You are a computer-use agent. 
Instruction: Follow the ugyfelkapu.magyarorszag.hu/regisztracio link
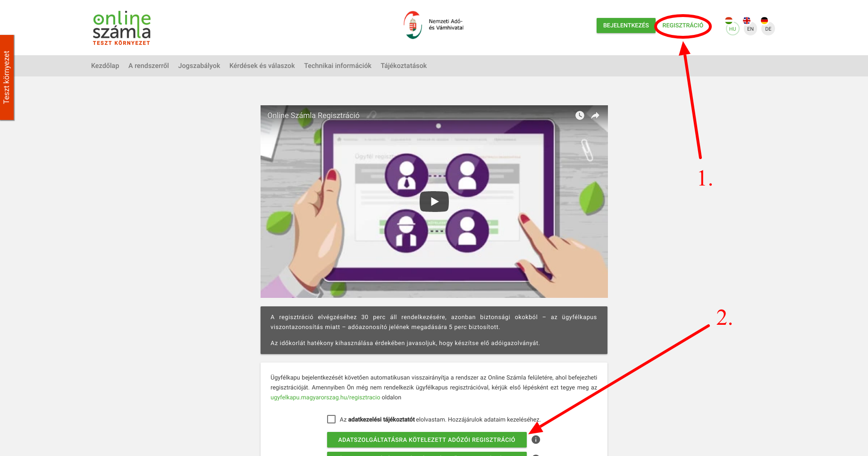click(x=325, y=397)
